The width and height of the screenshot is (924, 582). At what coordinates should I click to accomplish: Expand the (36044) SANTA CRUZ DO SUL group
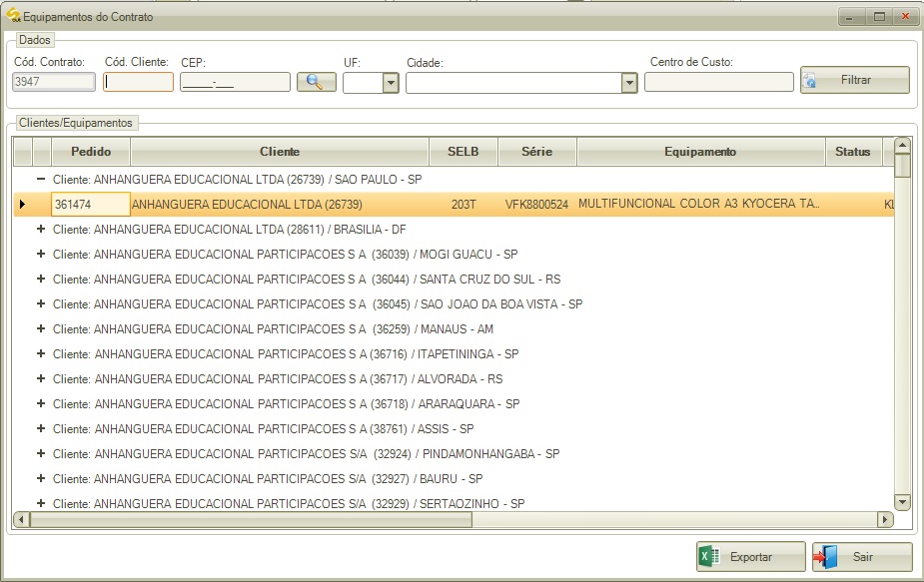pos(41,279)
